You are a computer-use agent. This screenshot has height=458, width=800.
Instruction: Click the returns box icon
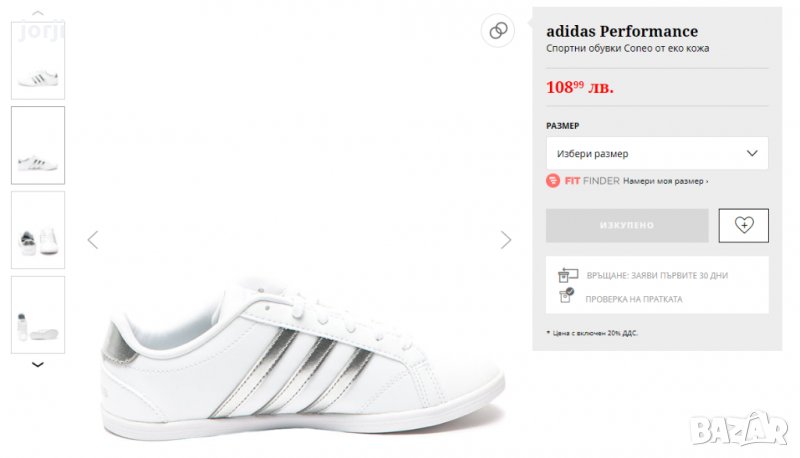(568, 273)
